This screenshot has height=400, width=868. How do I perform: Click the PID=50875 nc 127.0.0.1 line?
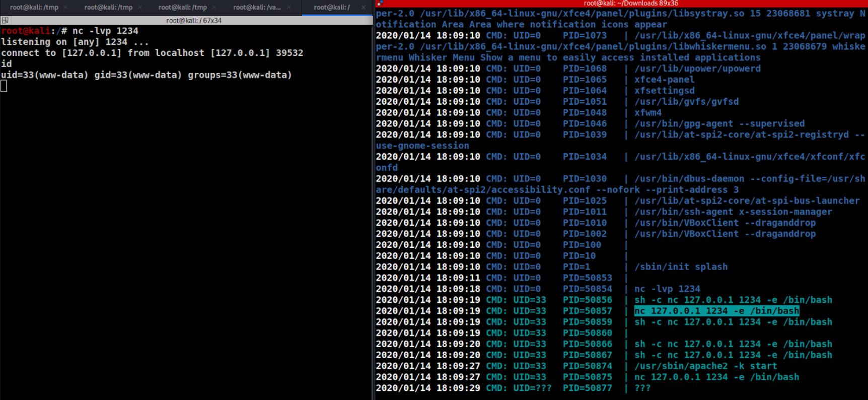[x=588, y=377]
